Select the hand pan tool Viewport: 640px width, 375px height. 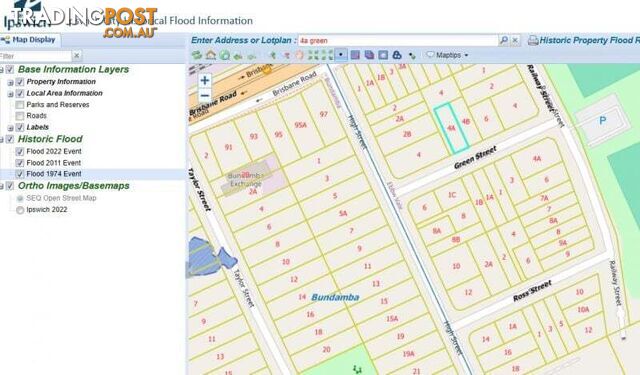(300, 55)
